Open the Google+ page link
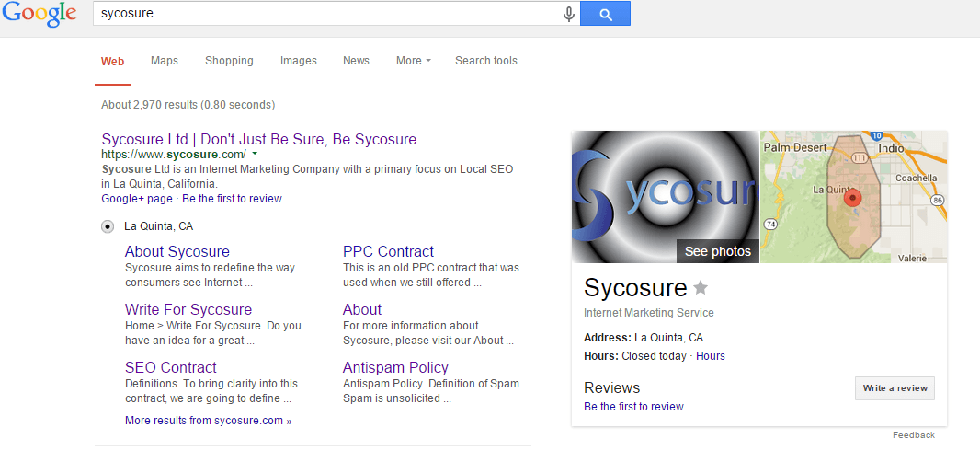The width and height of the screenshot is (980, 462). point(137,199)
